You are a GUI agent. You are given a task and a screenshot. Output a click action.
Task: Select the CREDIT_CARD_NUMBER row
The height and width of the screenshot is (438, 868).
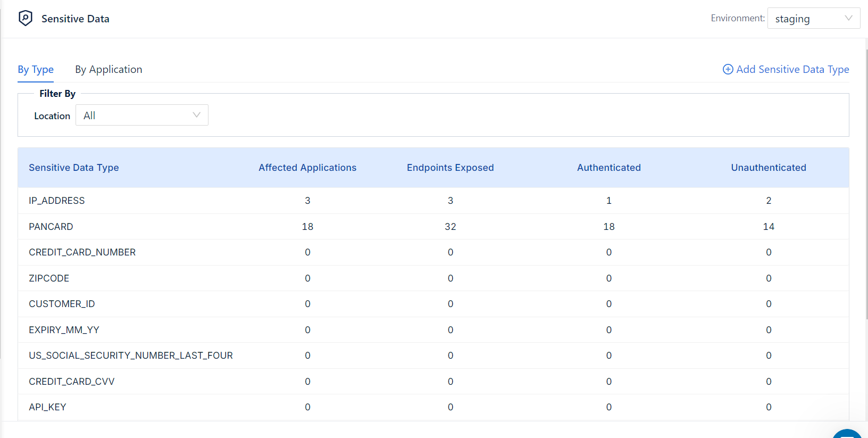[433, 252]
